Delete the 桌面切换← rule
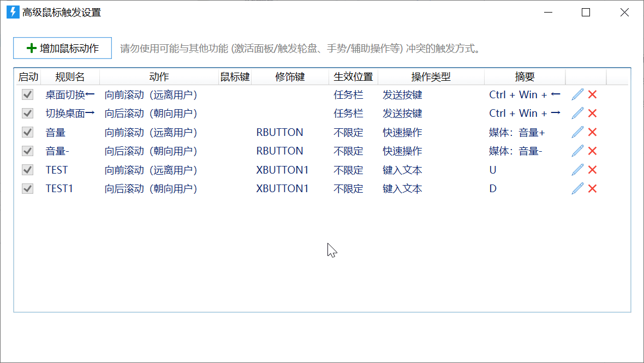Viewport: 644px width, 363px height. coord(592,94)
